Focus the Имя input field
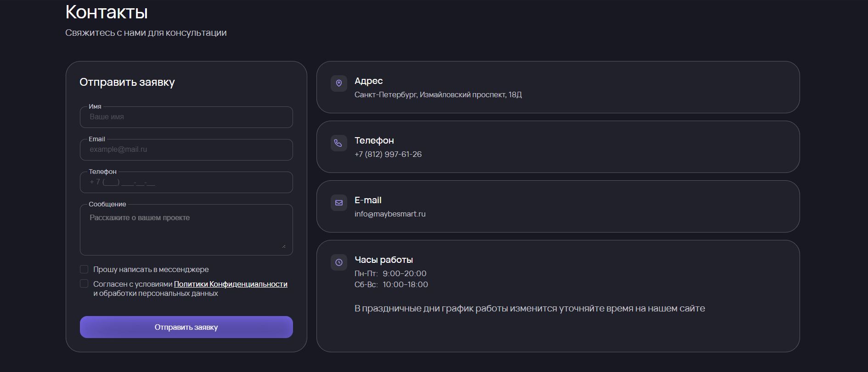 click(186, 117)
